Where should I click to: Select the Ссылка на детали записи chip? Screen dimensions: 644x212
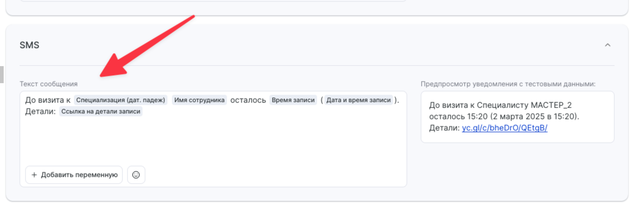101,112
